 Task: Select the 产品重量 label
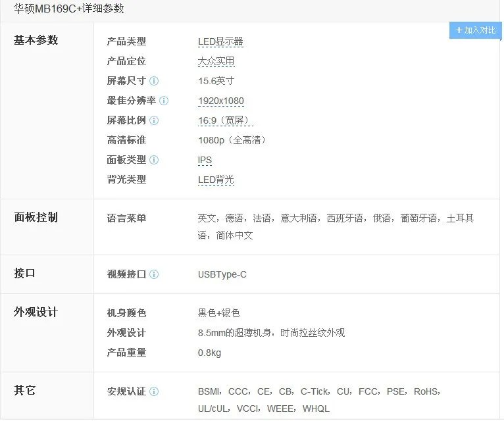pos(126,353)
